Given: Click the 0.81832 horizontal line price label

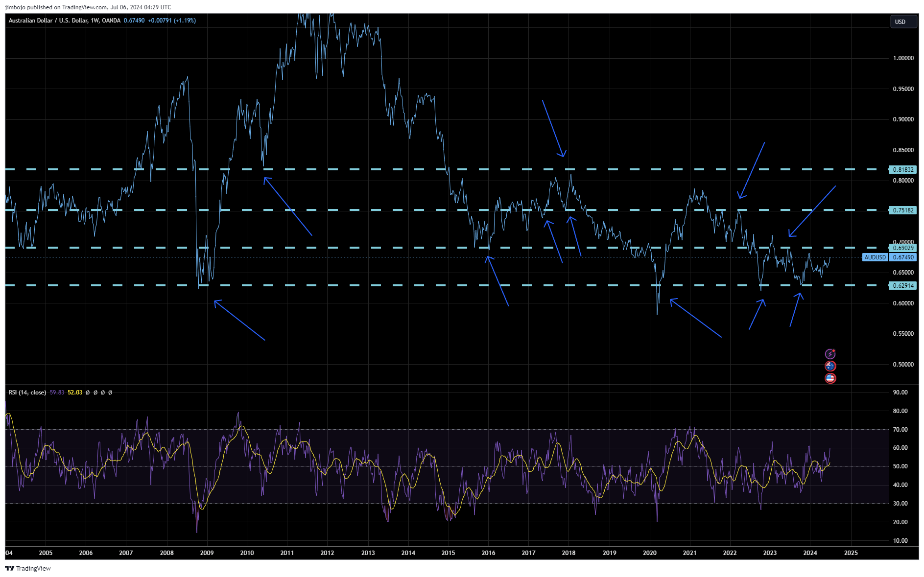Looking at the screenshot, I should (903, 170).
